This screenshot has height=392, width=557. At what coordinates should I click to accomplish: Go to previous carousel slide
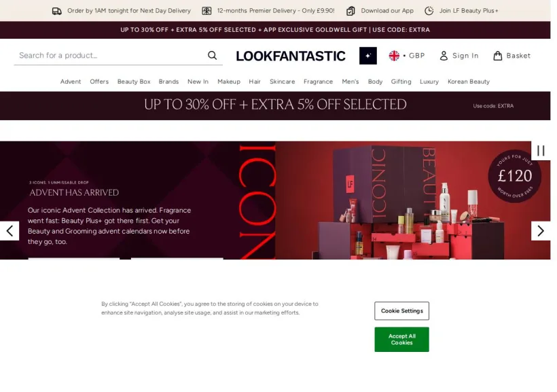tap(10, 231)
